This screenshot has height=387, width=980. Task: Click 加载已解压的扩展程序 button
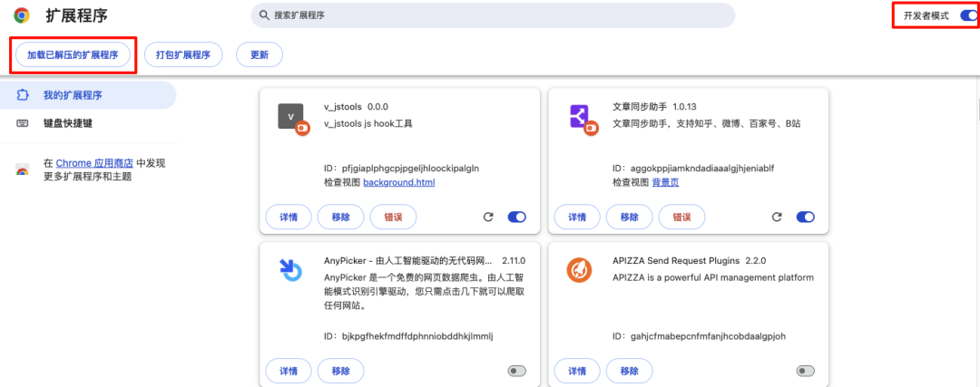click(x=73, y=54)
